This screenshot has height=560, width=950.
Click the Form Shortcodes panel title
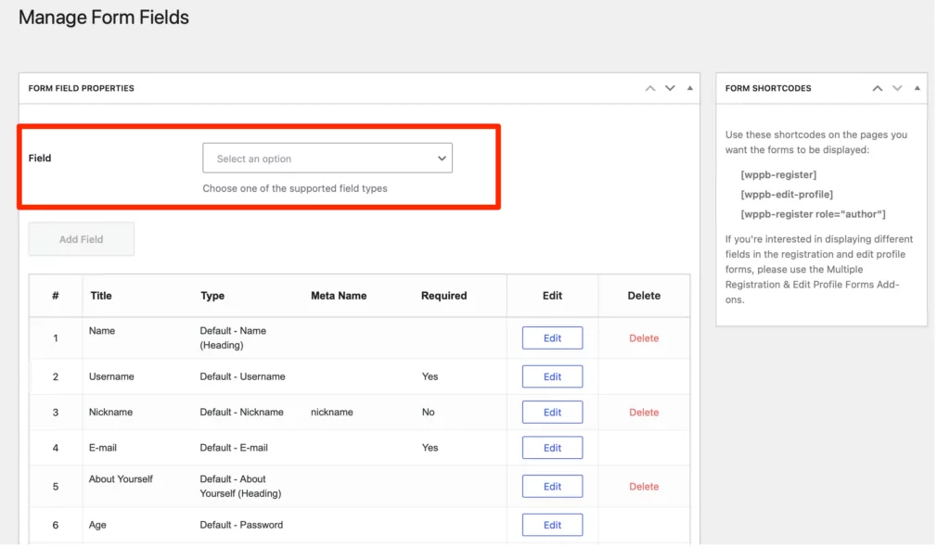click(768, 88)
